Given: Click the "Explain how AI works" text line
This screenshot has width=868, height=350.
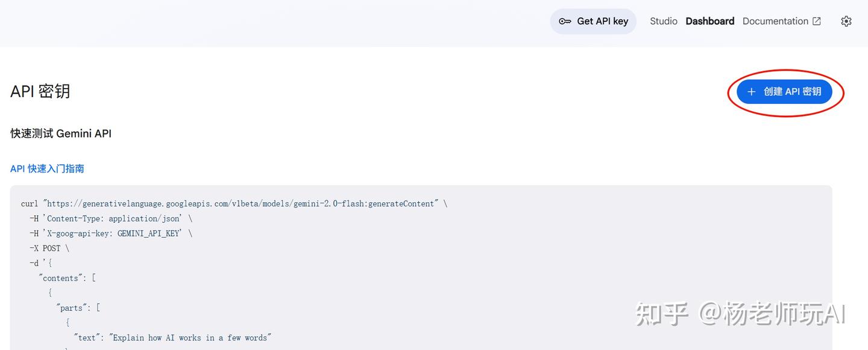Looking at the screenshot, I should click(x=173, y=337).
